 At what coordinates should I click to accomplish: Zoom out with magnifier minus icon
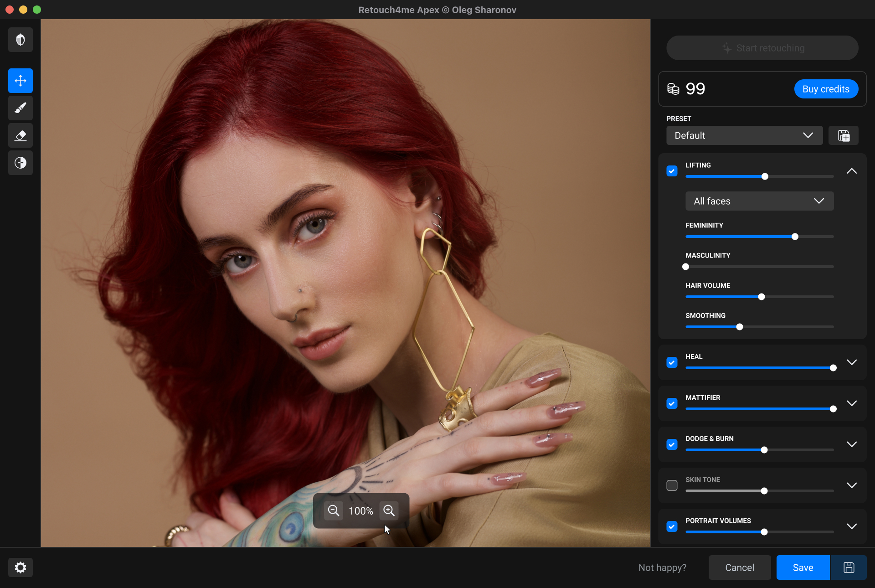pyautogui.click(x=334, y=511)
